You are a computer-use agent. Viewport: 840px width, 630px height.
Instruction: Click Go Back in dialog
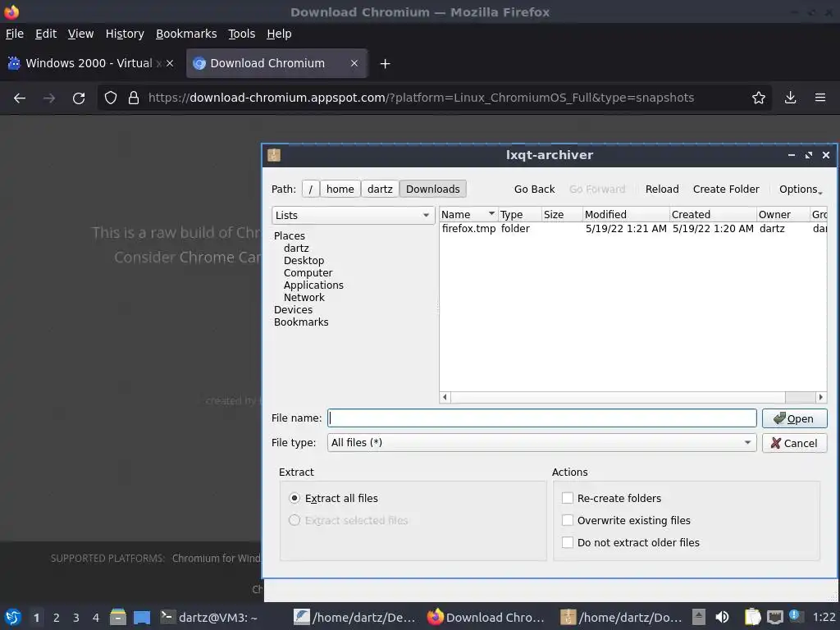[x=534, y=189]
